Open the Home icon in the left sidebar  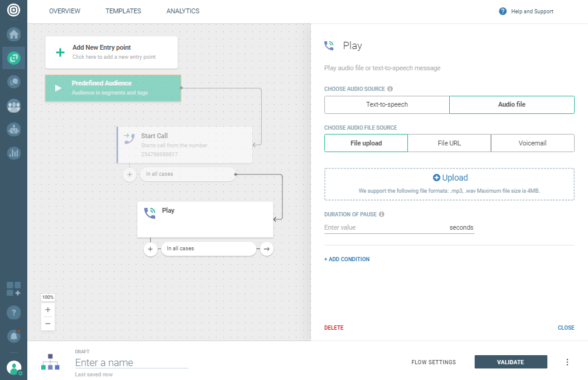[13, 35]
